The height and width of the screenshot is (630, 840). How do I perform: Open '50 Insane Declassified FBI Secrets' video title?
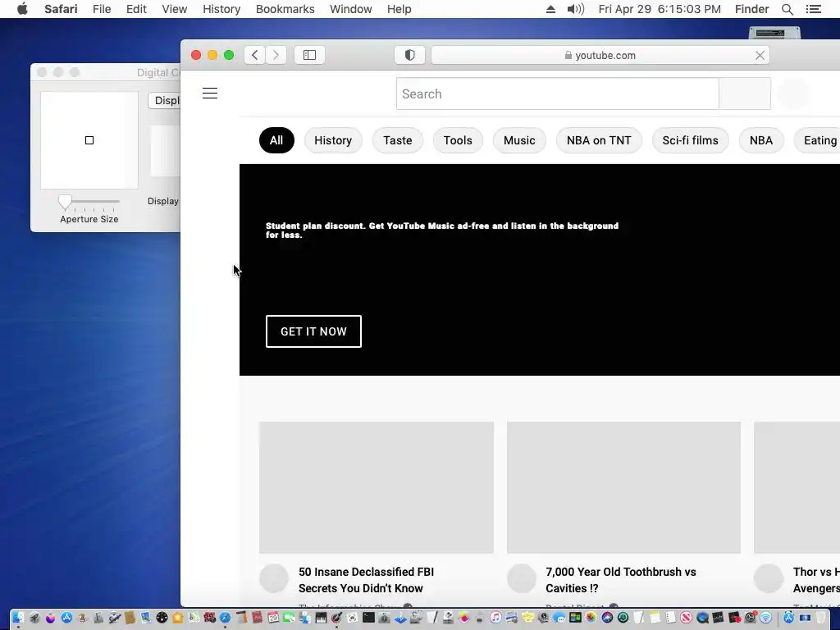point(366,580)
